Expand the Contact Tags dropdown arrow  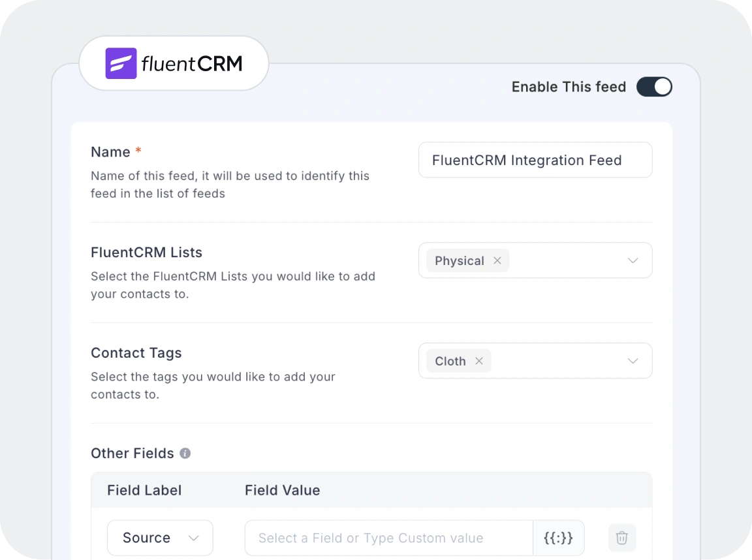tap(633, 361)
